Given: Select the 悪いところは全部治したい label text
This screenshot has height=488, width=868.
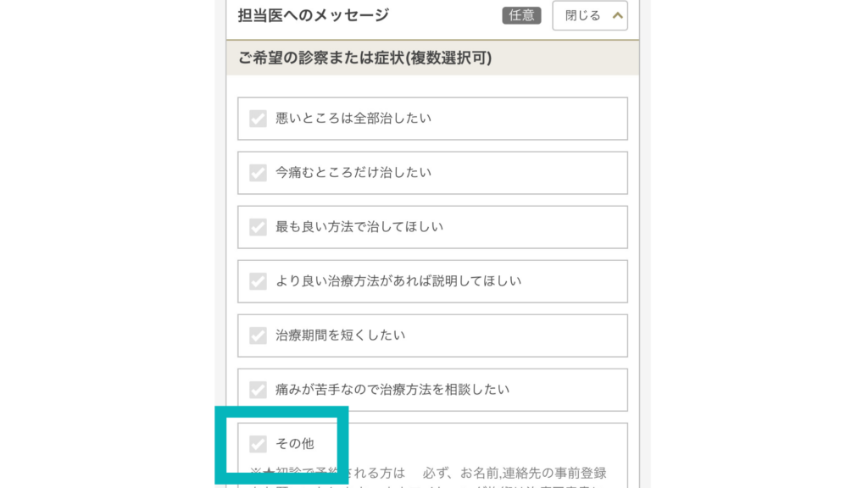Looking at the screenshot, I should point(353,119).
